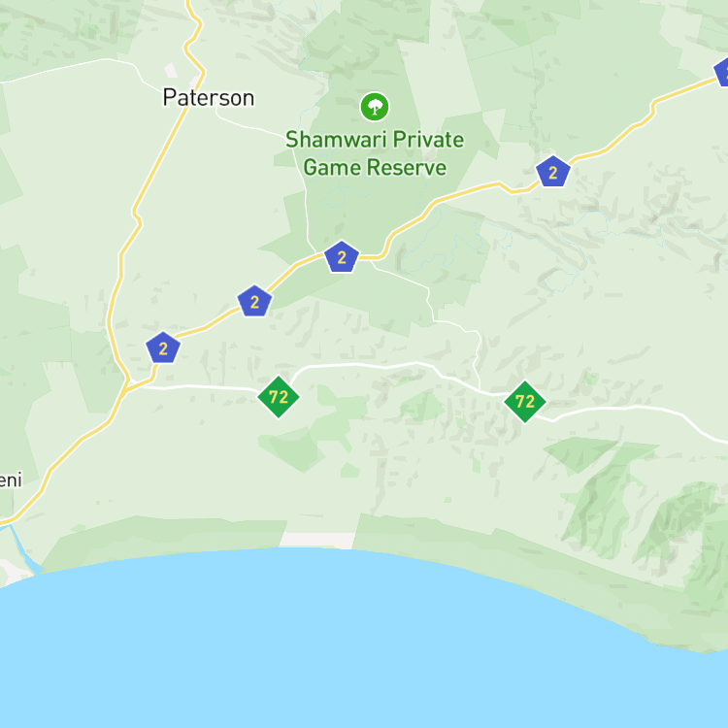This screenshot has width=728, height=728.
Task: Click route 2 shield nearest the 72 junction
Action: [x=163, y=347]
